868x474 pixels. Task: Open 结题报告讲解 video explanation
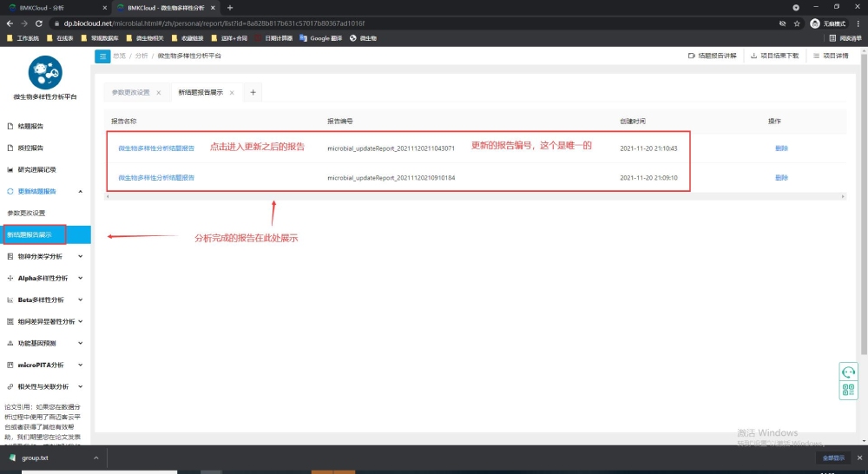click(x=692, y=56)
